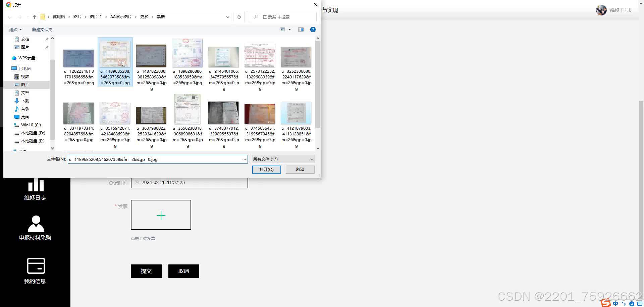Image resolution: width=644 pixels, height=307 pixels.
Task: Select 此电脑 breadcrumb in address bar
Action: click(x=59, y=17)
